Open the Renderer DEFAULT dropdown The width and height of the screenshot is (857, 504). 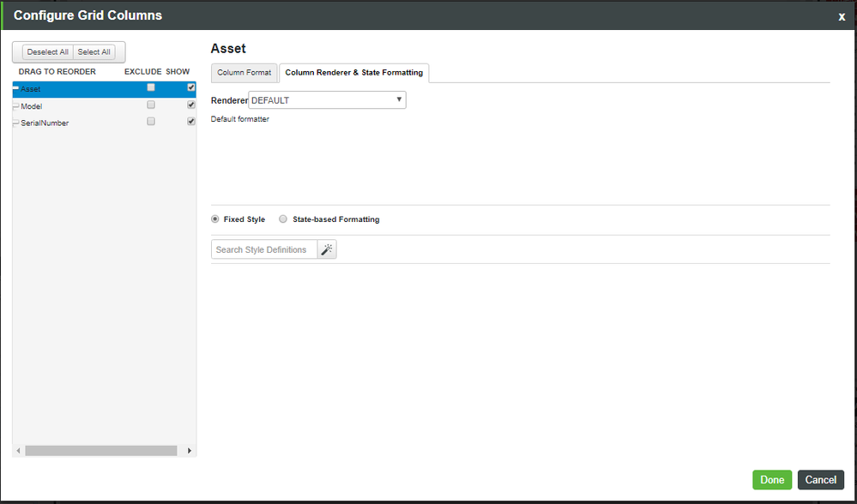(x=326, y=99)
